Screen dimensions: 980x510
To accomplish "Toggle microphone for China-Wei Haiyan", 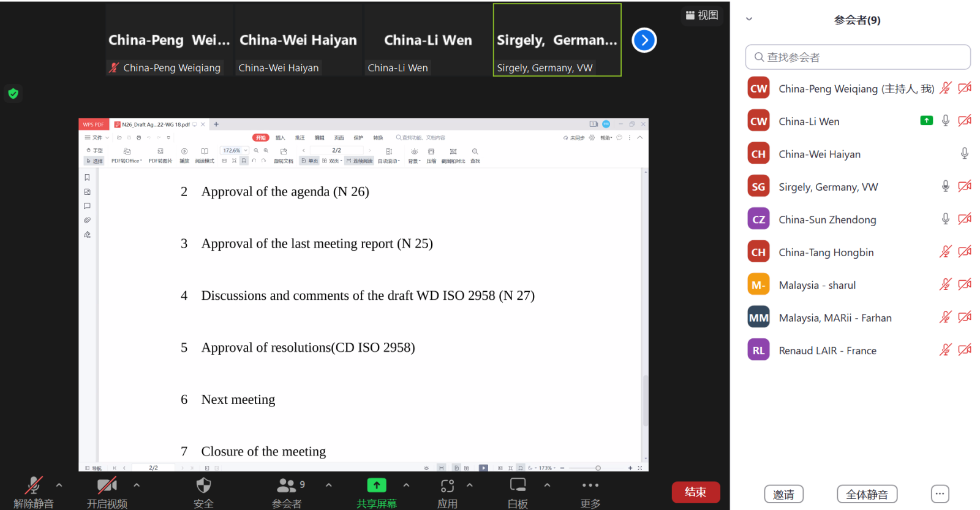I will [964, 154].
